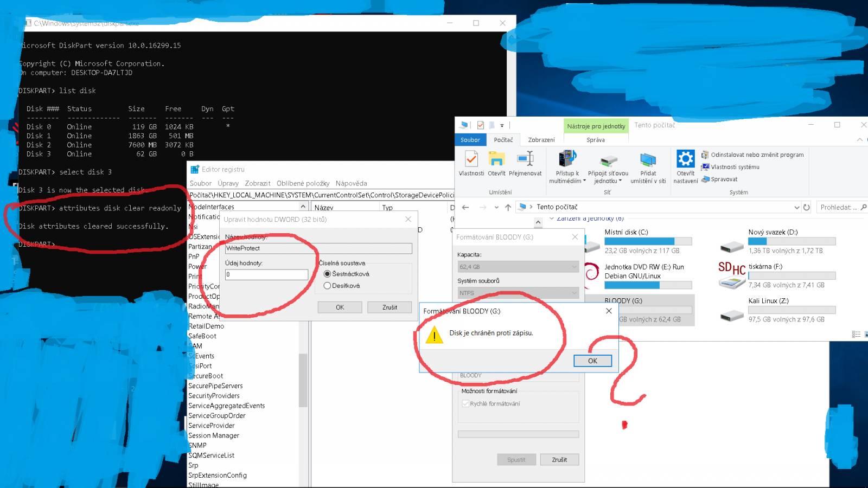Click OK in the DWORD edit dialog
Image resolution: width=868 pixels, height=488 pixels.
pos(340,307)
